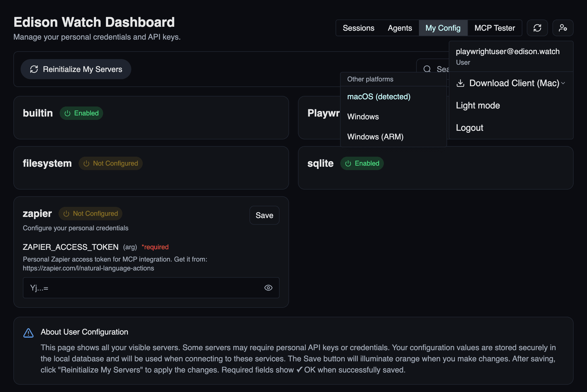This screenshot has width=587, height=392.
Task: Focus the ZAPIER_ACCESS_TOKEN input field
Action: 142,288
